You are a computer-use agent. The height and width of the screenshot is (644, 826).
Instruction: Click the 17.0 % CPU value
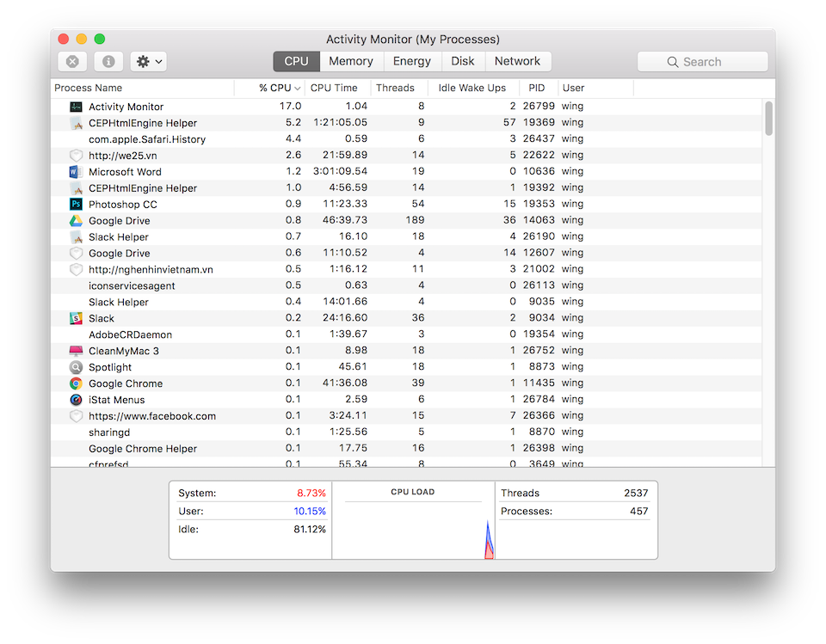290,107
